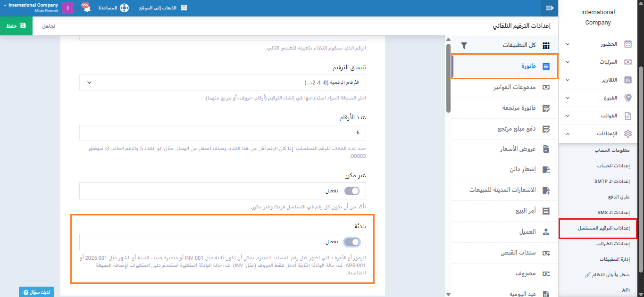The image size is (644, 297).
Task: Click the sidebar collapse arrow icon
Action: coord(549,8)
